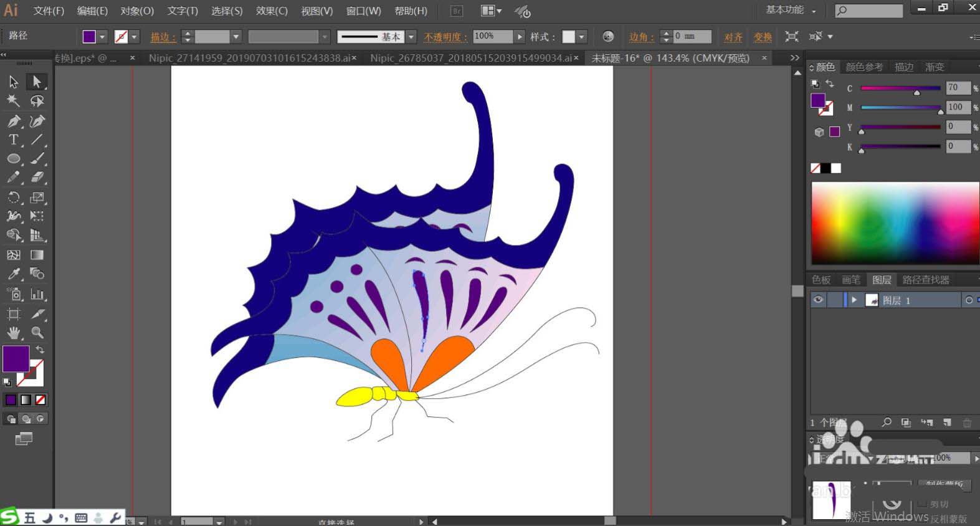Pick the Ellipse tool
This screenshot has height=526, width=980.
[x=14, y=159]
